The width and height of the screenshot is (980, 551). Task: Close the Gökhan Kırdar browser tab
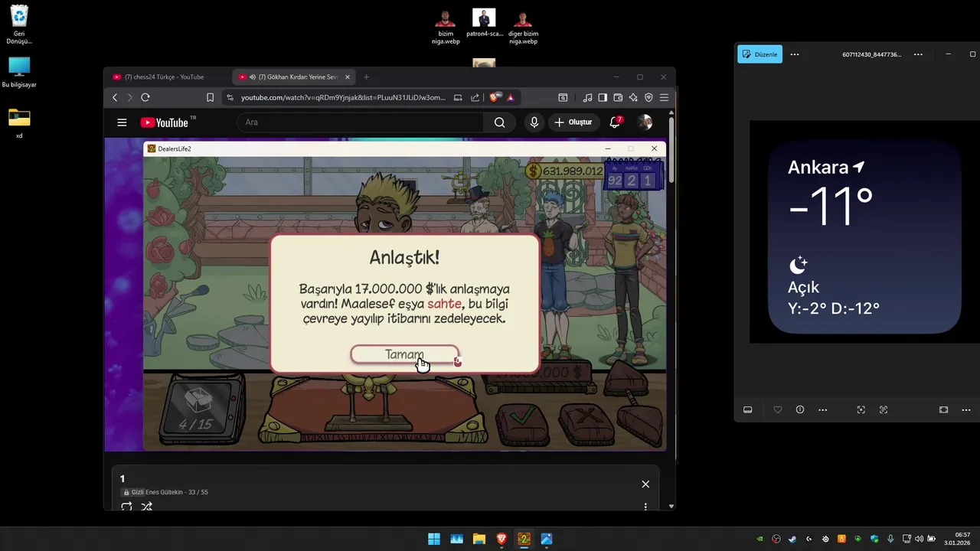pos(348,77)
